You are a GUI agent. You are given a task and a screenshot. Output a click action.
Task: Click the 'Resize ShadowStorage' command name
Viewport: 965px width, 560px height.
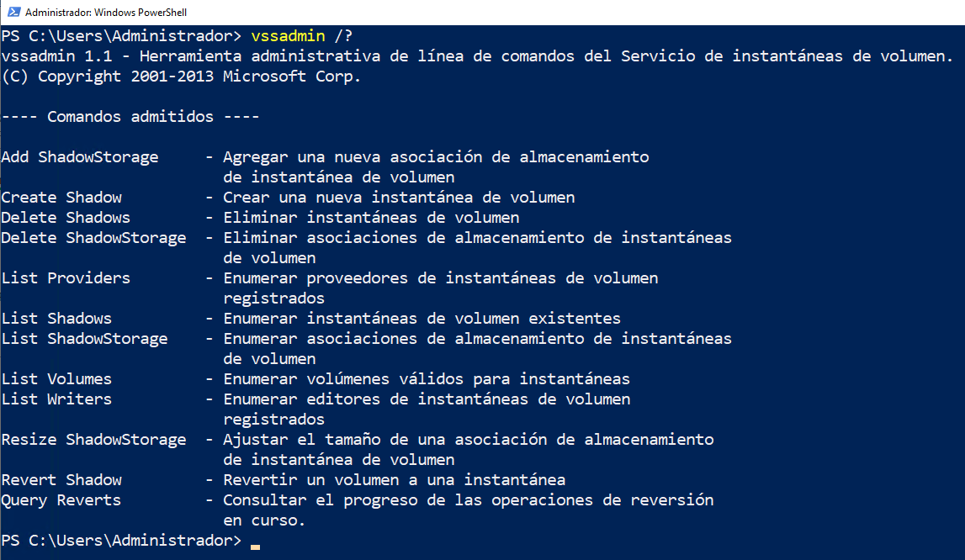tap(93, 440)
